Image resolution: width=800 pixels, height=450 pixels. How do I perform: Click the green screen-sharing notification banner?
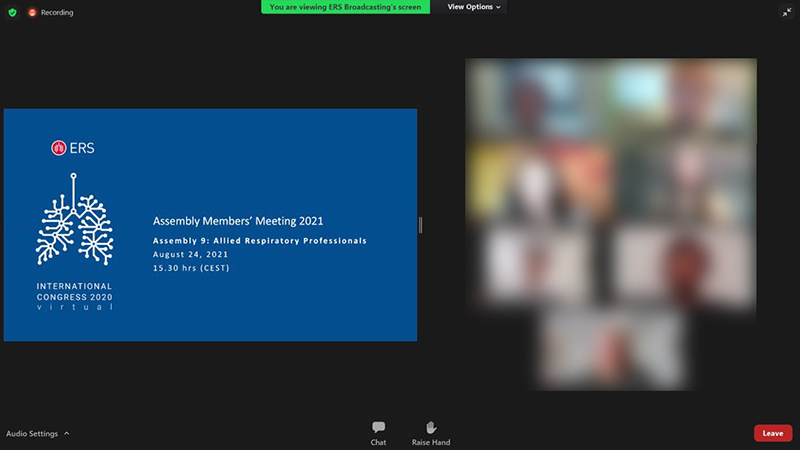pyautogui.click(x=345, y=7)
